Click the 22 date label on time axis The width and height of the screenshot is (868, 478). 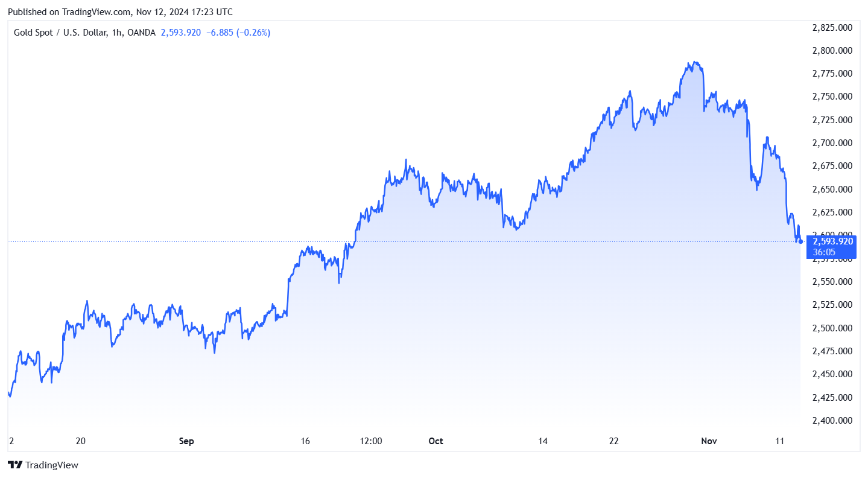[x=614, y=441]
